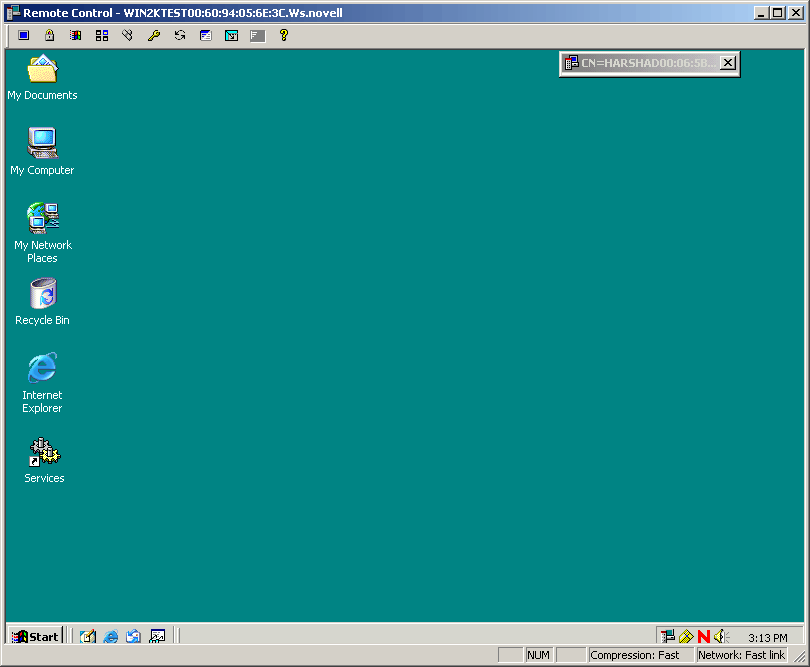Click the blue screen blanking toolbar icon
Screen dimensions: 810x667
[23, 35]
